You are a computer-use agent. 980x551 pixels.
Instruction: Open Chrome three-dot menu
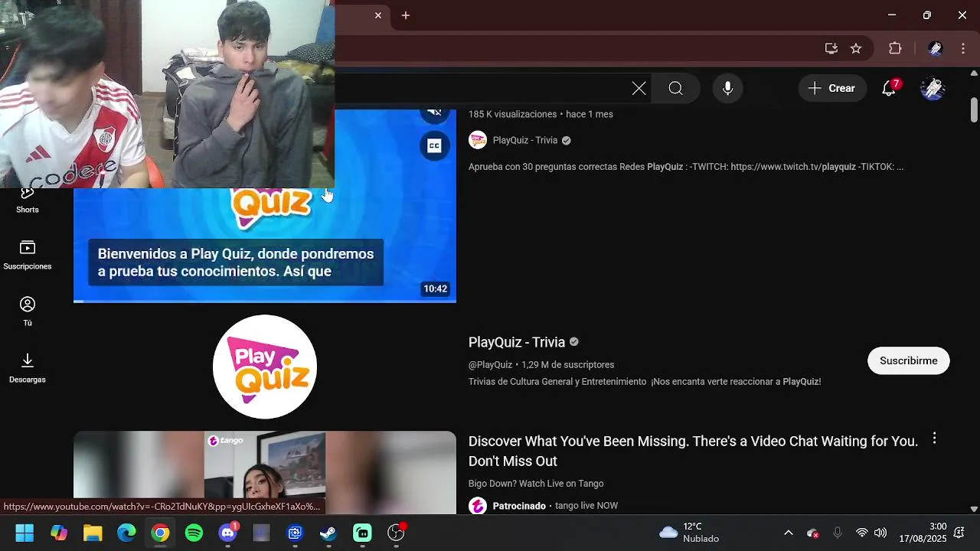pos(963,48)
